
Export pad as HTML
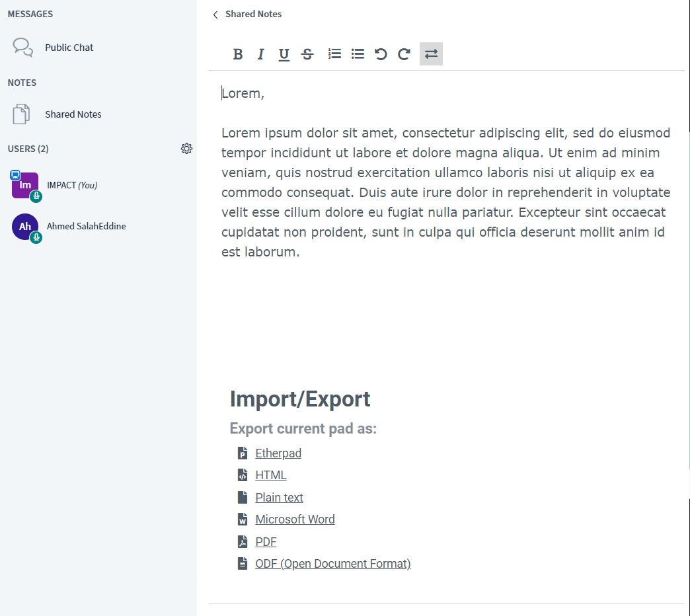(x=271, y=475)
